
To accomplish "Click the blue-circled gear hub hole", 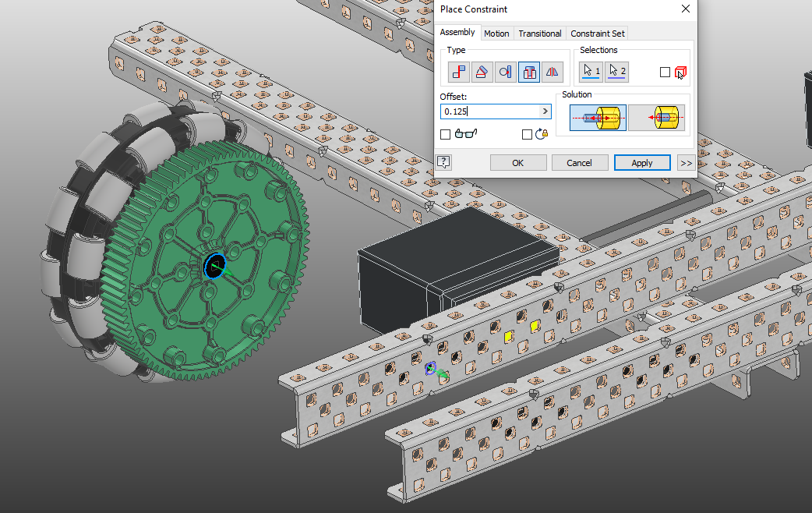I will pyautogui.click(x=215, y=267).
